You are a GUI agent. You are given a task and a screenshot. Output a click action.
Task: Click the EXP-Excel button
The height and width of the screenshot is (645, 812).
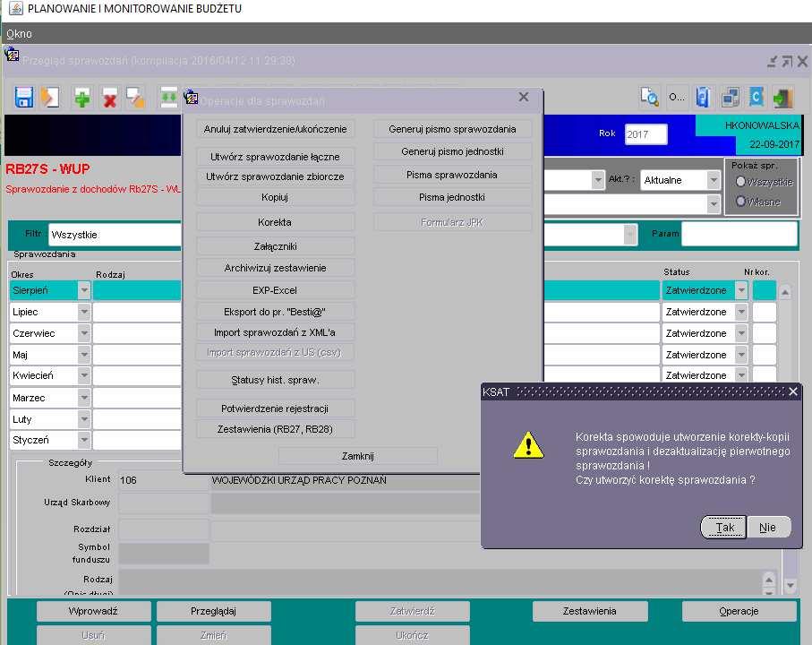275,290
